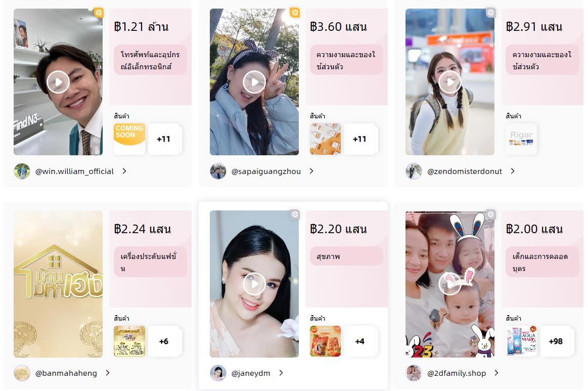Click the @zendomisterdonut avatar image
588x391 pixels.
414,171
